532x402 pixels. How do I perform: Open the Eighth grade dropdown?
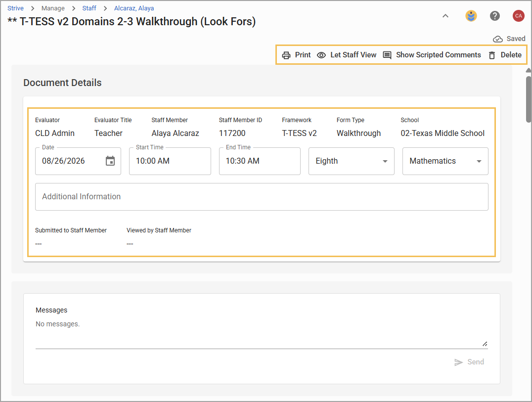[x=351, y=161]
